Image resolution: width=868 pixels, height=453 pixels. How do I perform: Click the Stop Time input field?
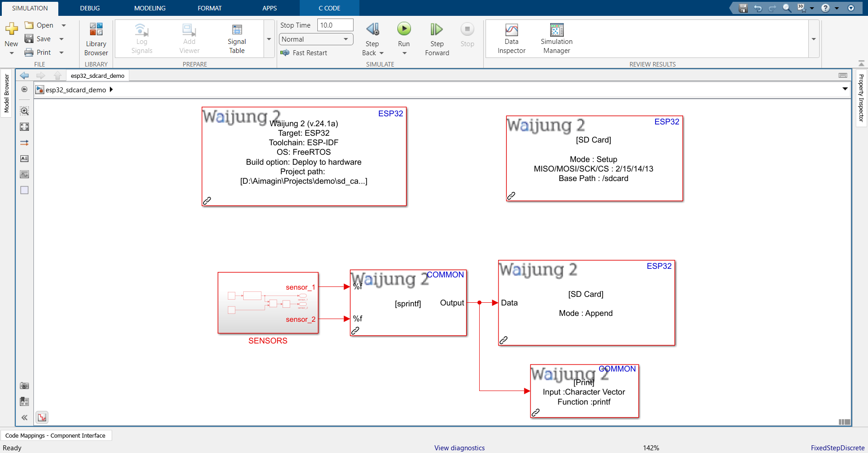point(335,25)
